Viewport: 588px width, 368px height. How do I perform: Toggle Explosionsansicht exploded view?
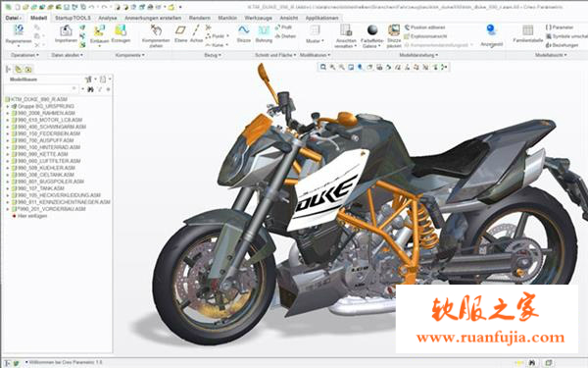425,36
